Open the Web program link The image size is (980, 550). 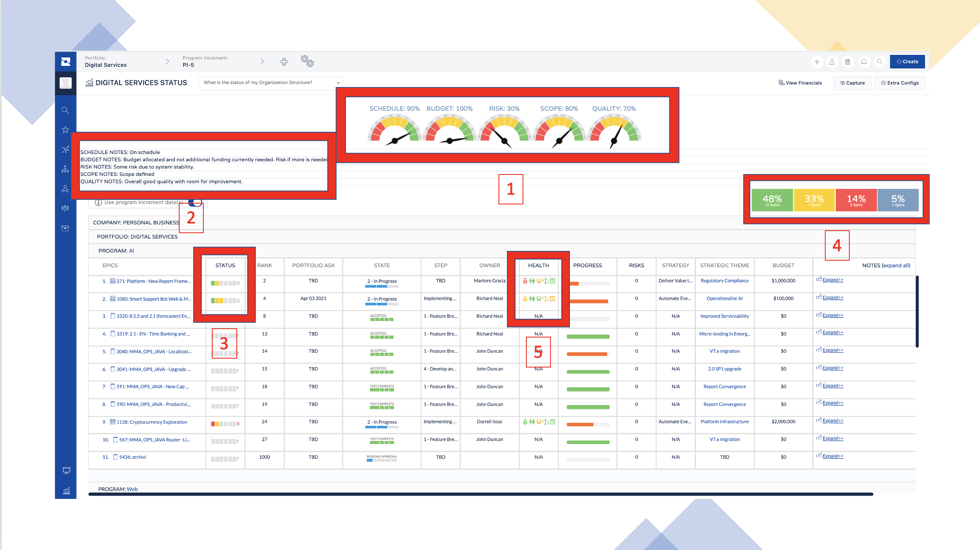(132, 489)
